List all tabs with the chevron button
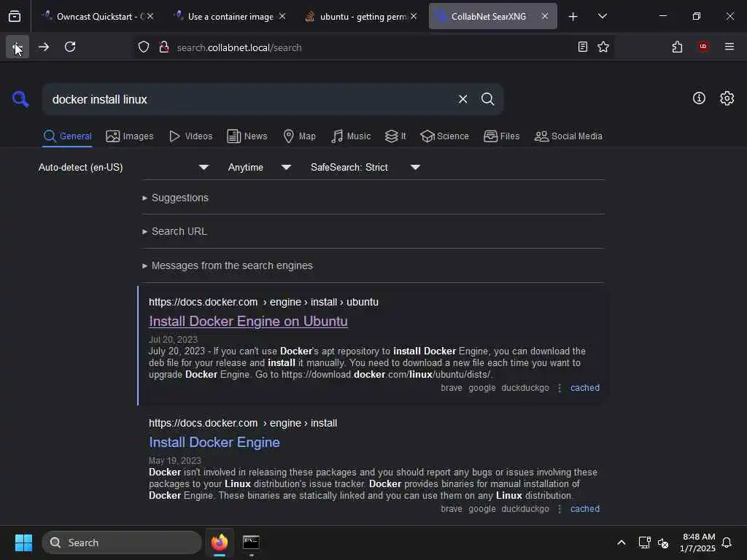Viewport: 747px width, 560px height. coord(602,16)
